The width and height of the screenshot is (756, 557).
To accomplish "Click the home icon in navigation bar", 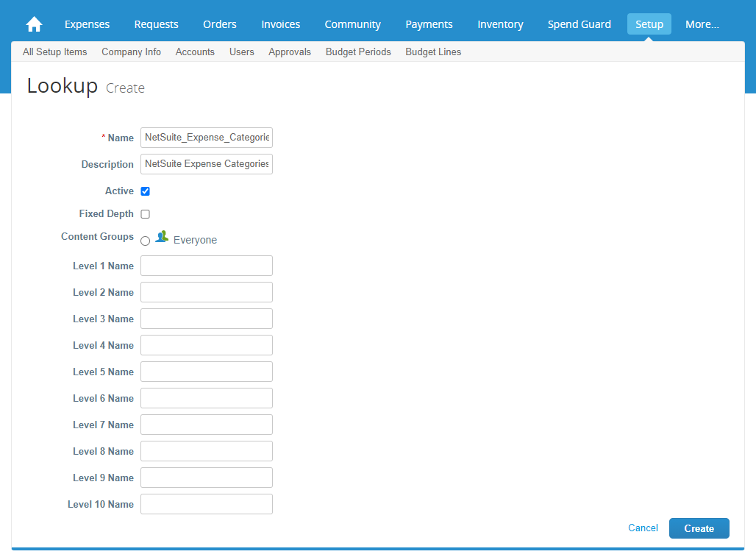I will click(x=34, y=24).
